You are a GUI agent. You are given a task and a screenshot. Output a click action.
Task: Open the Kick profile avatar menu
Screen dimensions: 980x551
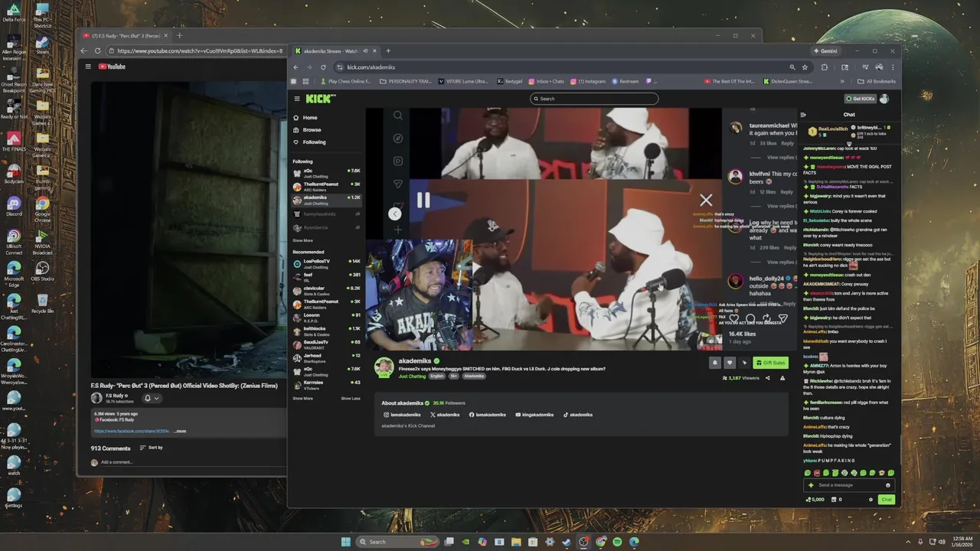click(884, 99)
